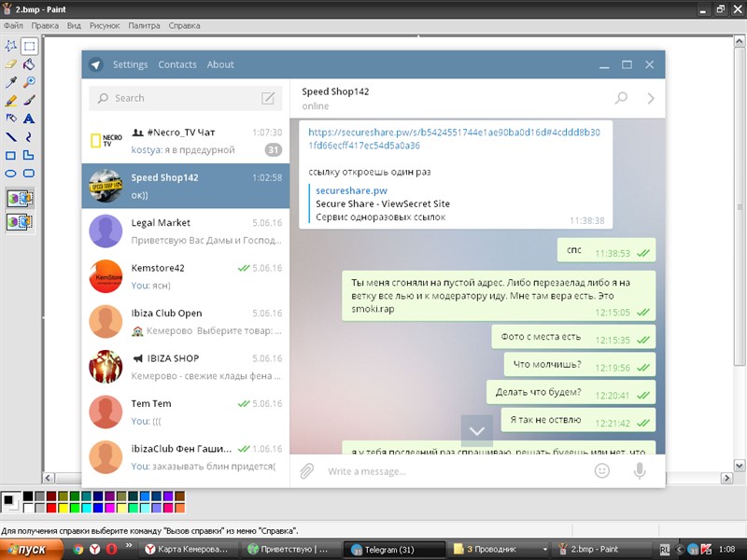
Task: Select the Ellipse shape tool
Action: click(11, 174)
